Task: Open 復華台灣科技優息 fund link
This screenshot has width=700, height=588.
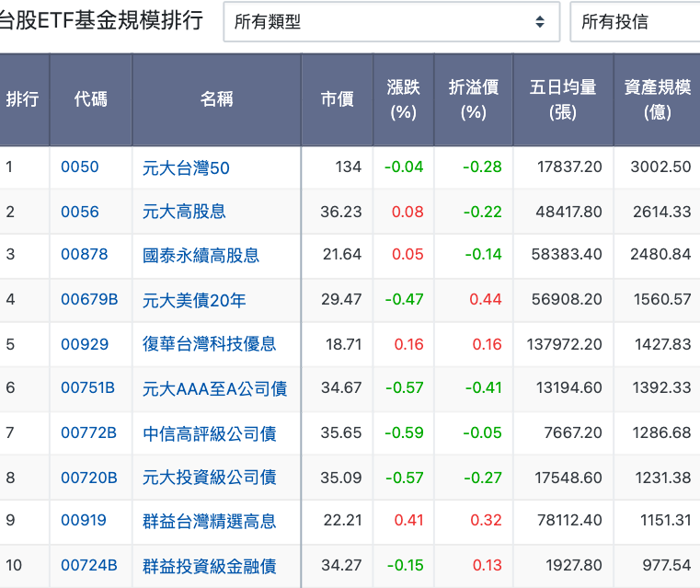Action: [210, 344]
